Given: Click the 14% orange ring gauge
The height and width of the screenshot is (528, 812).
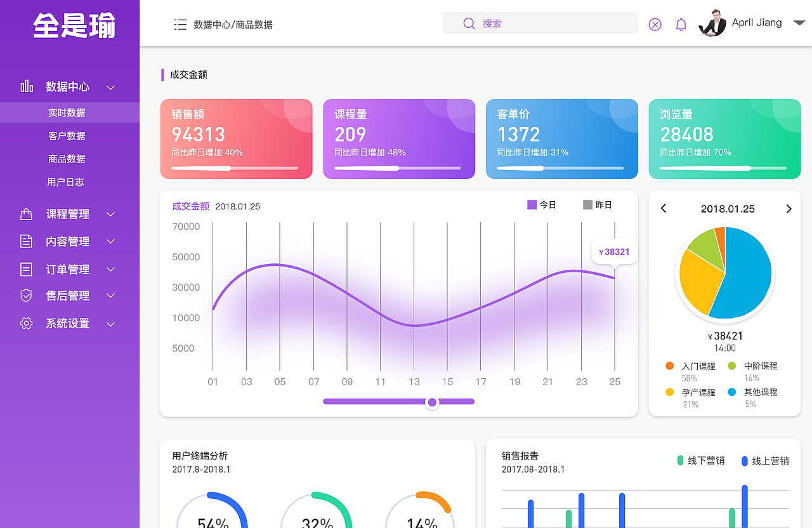Looking at the screenshot, I should (x=421, y=510).
